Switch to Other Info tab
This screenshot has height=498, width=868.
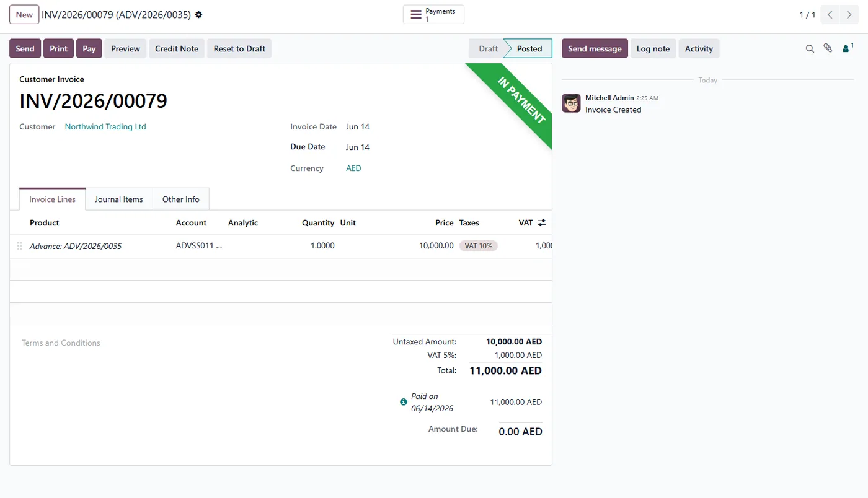[x=181, y=199]
